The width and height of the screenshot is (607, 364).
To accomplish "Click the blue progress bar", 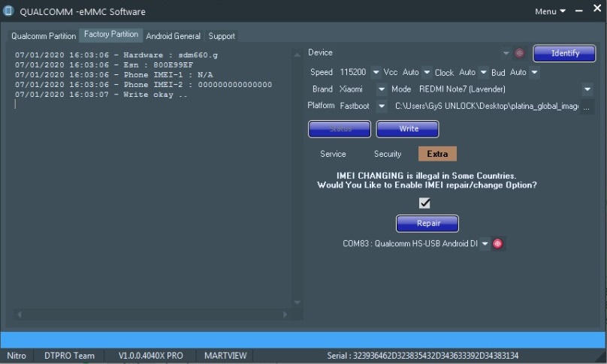I will pyautogui.click(x=303, y=340).
